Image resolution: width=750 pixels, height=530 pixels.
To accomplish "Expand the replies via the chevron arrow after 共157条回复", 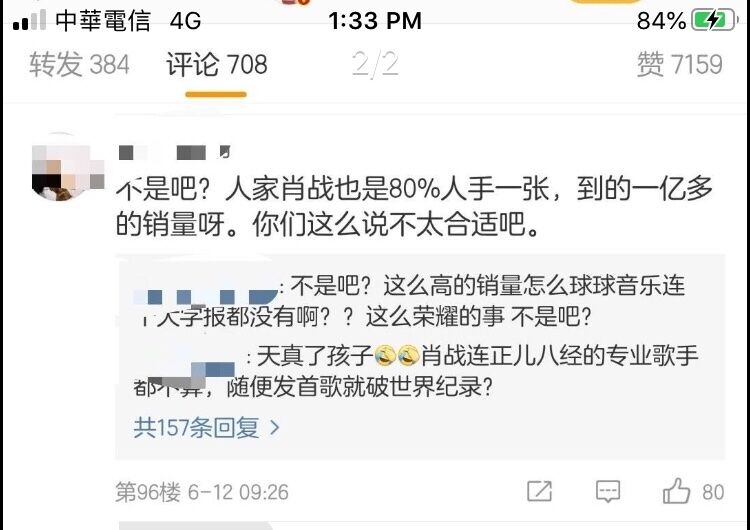I will point(274,427).
